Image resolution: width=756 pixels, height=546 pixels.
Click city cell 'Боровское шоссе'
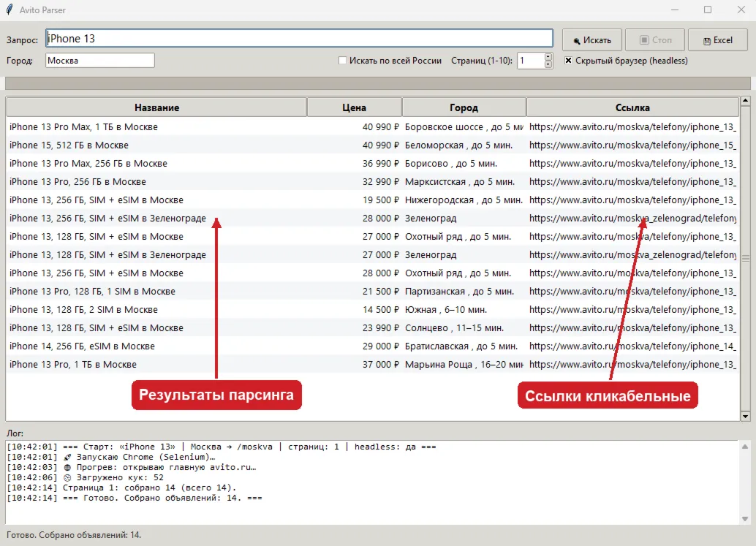pos(464,126)
